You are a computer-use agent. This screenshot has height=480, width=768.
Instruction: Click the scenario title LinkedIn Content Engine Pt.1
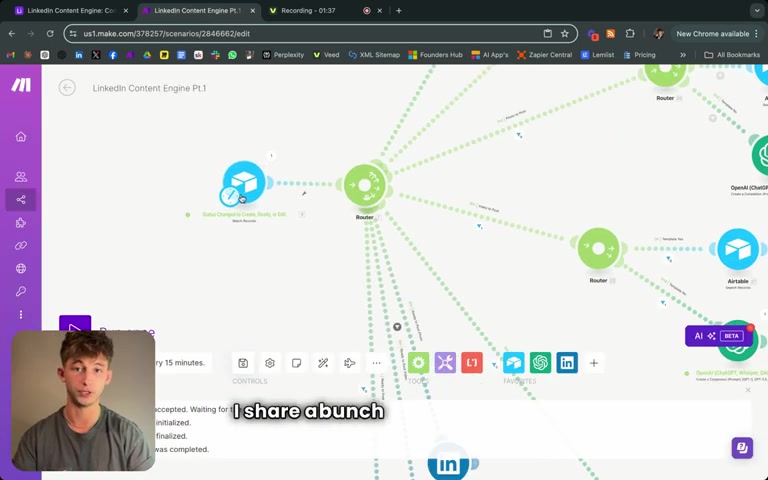pyautogui.click(x=149, y=88)
